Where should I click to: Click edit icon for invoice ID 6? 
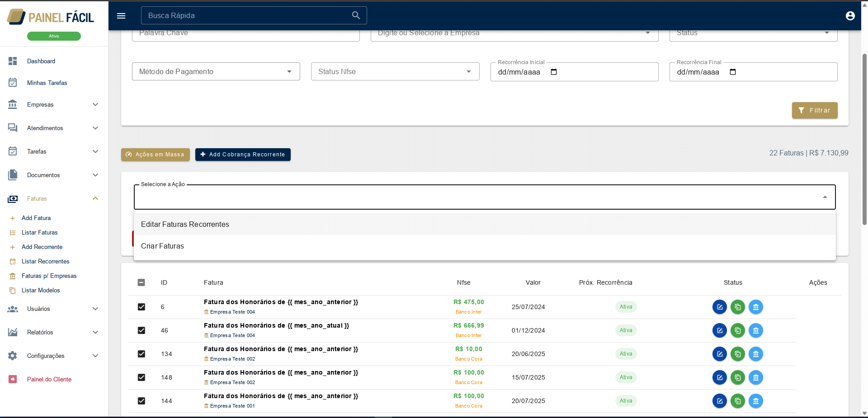(x=719, y=307)
